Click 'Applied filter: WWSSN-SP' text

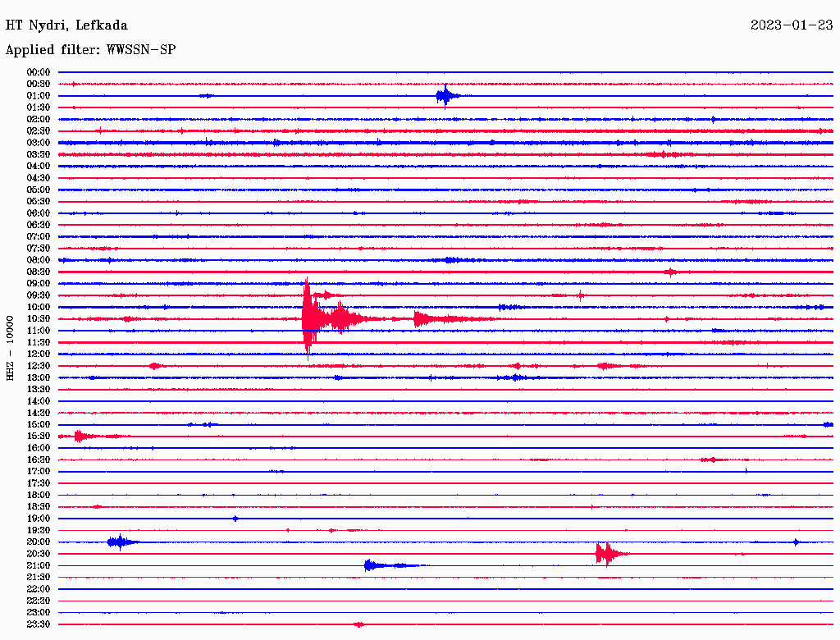(x=90, y=49)
